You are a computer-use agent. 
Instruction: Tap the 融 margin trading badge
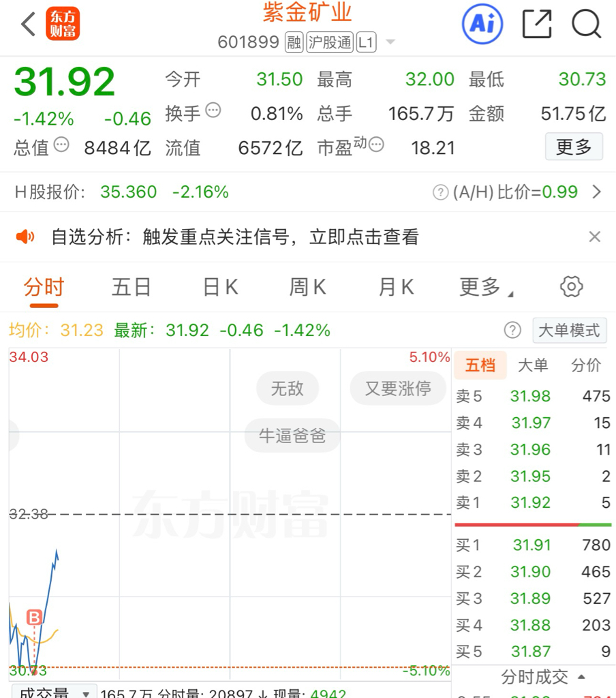pos(294,42)
